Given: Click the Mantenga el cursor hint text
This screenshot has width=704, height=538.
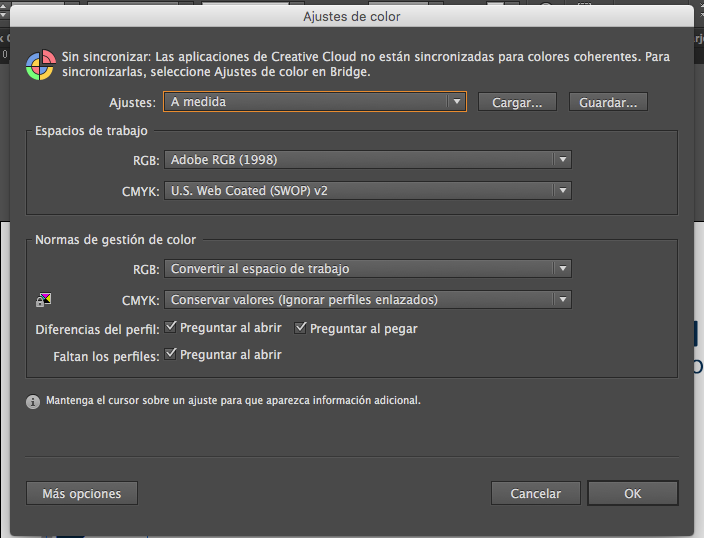Looking at the screenshot, I should coord(233,400).
